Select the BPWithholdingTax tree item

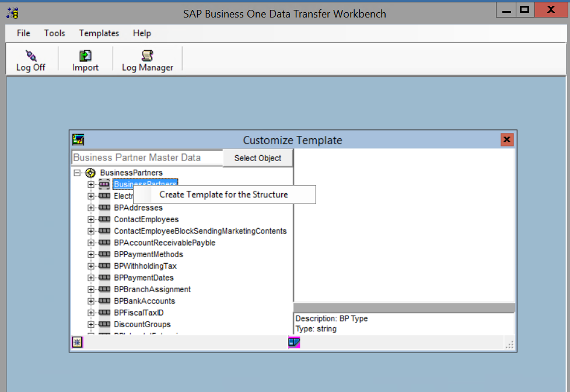tap(145, 266)
